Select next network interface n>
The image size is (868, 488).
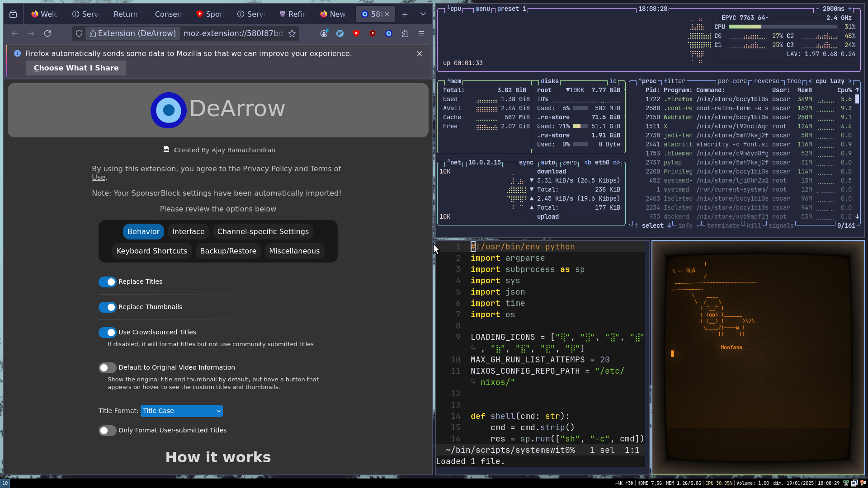(617, 163)
